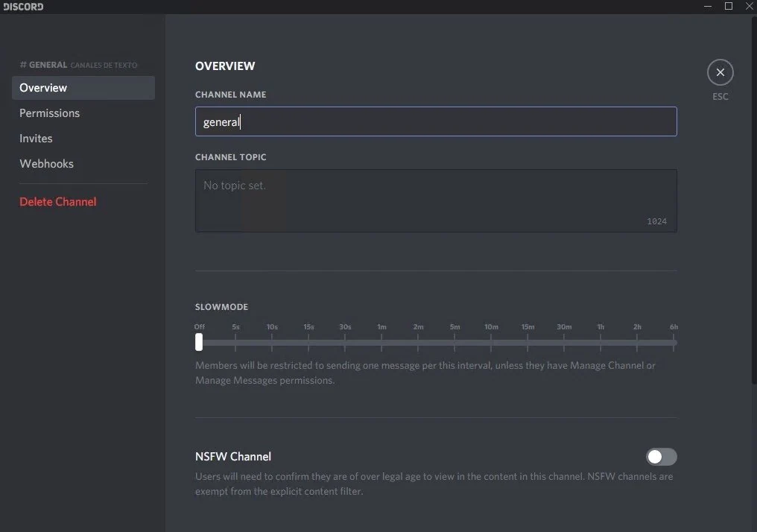Click the 'NSFW Channel' label text
This screenshot has width=757, height=532.
[x=233, y=457]
